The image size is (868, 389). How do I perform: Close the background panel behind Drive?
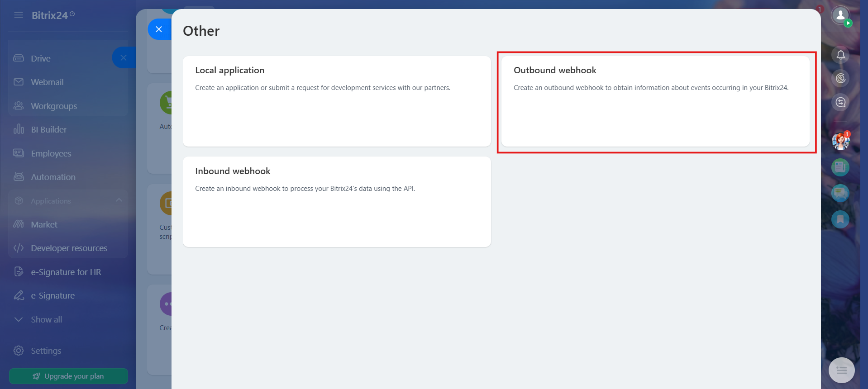tap(124, 57)
